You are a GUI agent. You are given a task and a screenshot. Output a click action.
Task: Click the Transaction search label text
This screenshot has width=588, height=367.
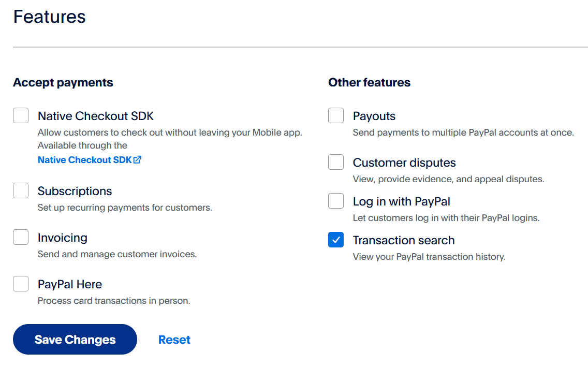(x=404, y=240)
